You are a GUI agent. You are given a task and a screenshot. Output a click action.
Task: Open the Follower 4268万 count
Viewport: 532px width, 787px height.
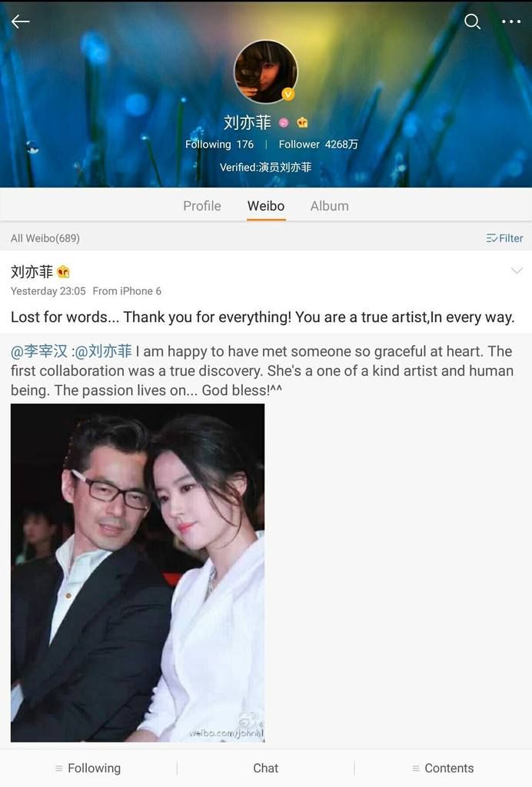click(x=318, y=144)
